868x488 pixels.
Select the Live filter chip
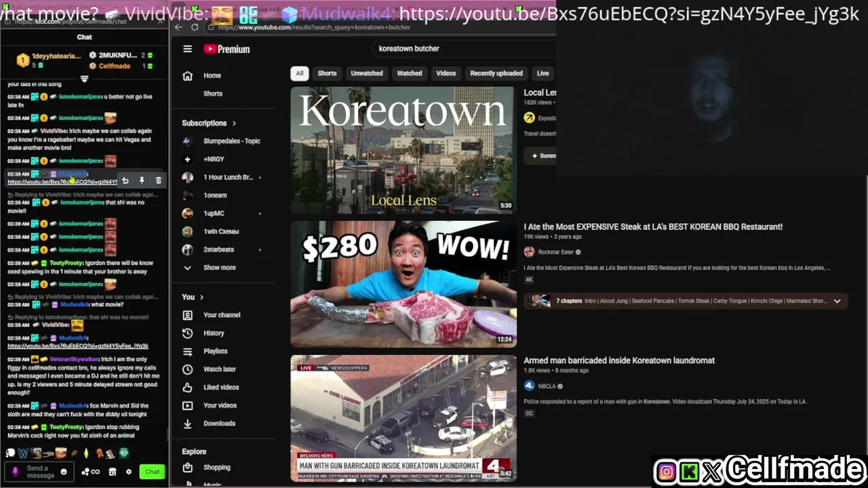543,73
